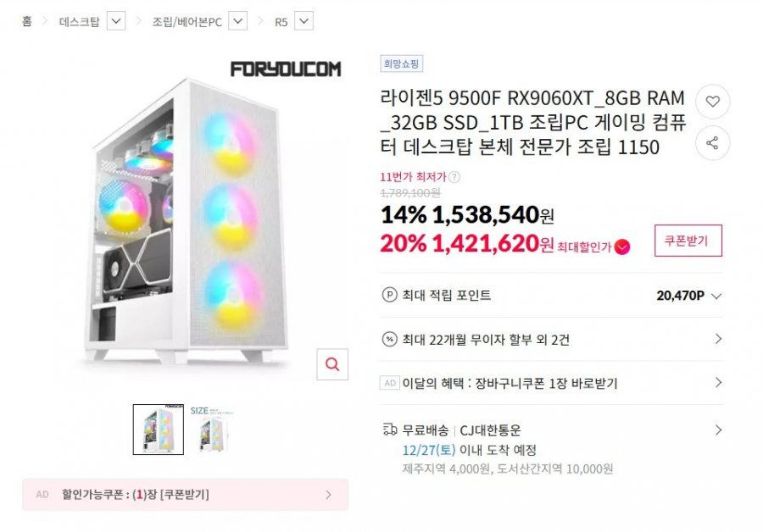Click the 쿠폰받기 button
763x532 pixels.
click(x=688, y=241)
